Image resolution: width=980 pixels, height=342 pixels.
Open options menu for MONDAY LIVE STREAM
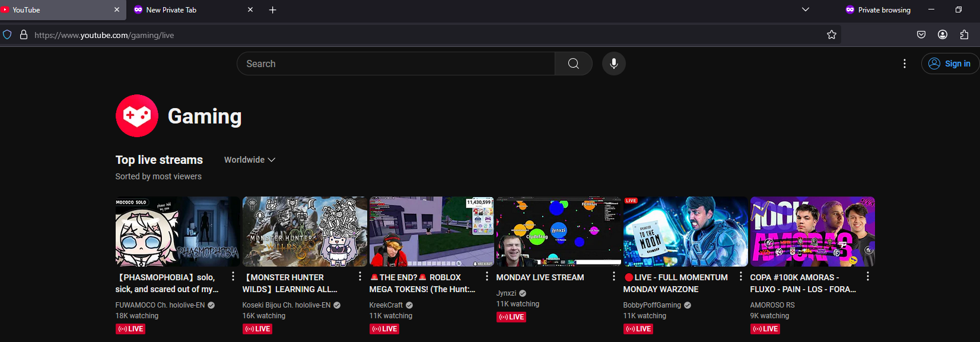(x=614, y=276)
